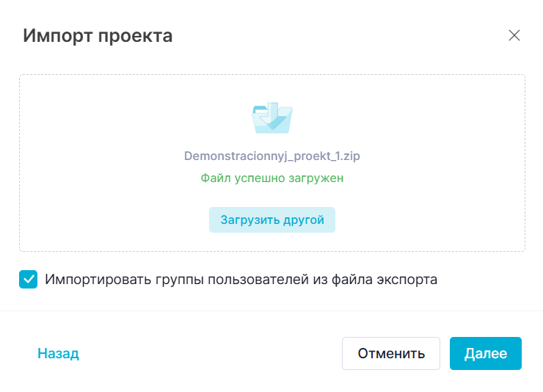543x392 pixels.
Task: Click the Импорт проекта dialog title
Action: [98, 35]
